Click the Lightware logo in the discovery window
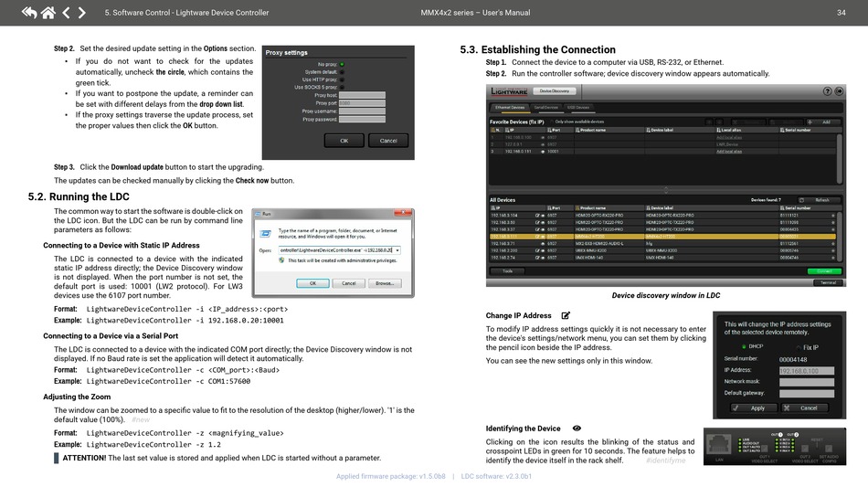 pyautogui.click(x=509, y=91)
